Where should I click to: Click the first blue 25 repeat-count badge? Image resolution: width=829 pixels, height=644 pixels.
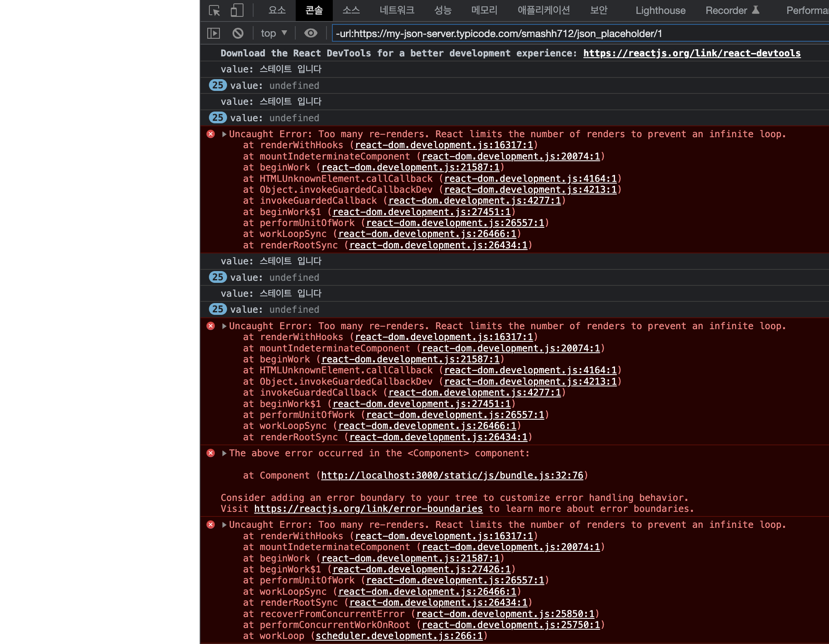click(218, 85)
